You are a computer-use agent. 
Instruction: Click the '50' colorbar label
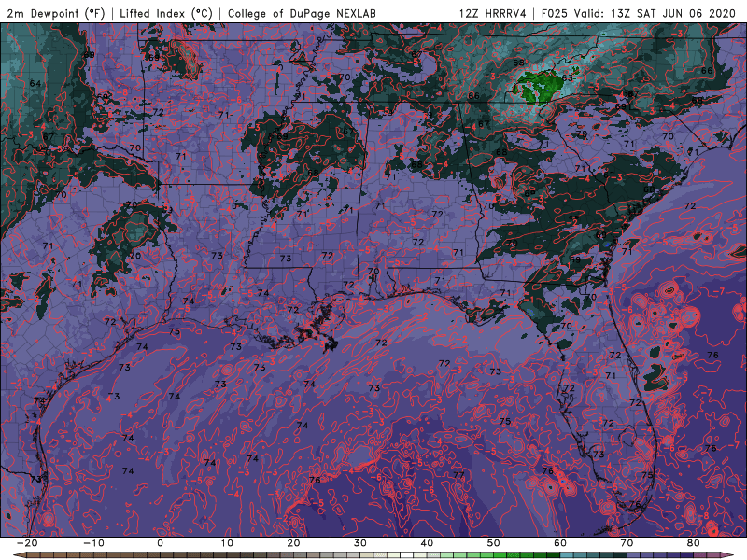pyautogui.click(x=494, y=543)
